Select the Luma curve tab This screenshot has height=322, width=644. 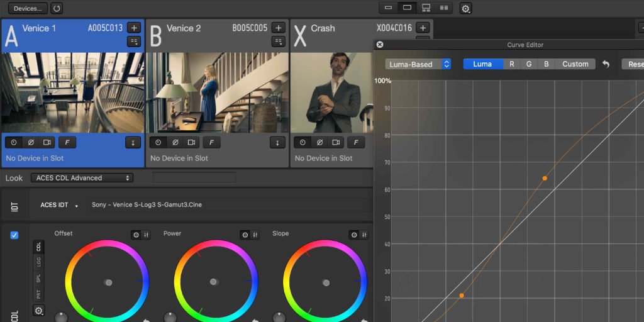click(482, 64)
